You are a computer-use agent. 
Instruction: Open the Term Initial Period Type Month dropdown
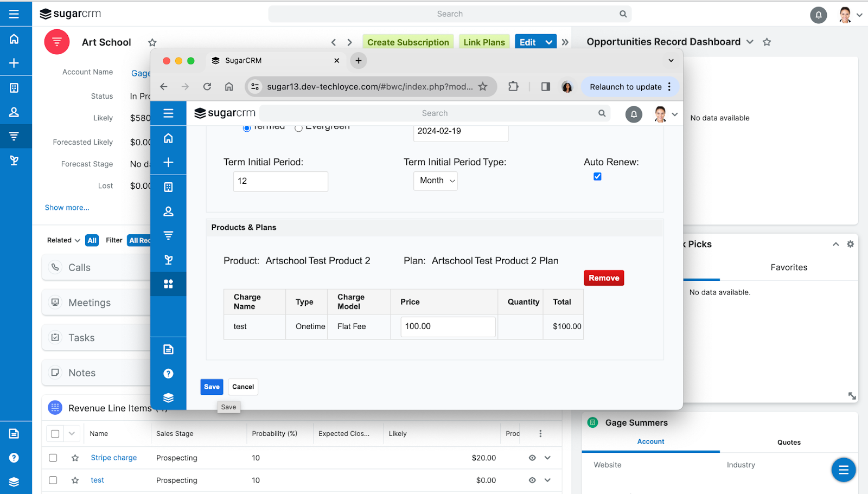click(435, 181)
